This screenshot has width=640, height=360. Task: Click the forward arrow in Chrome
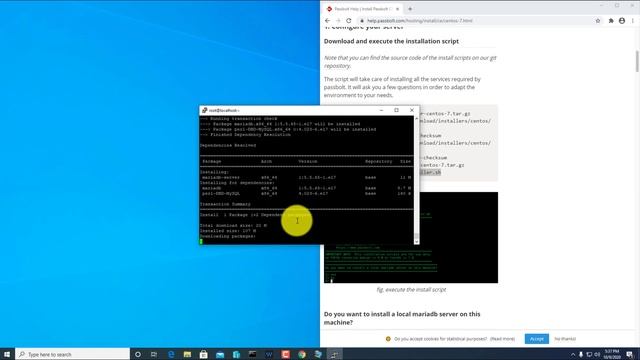tap(338, 21)
